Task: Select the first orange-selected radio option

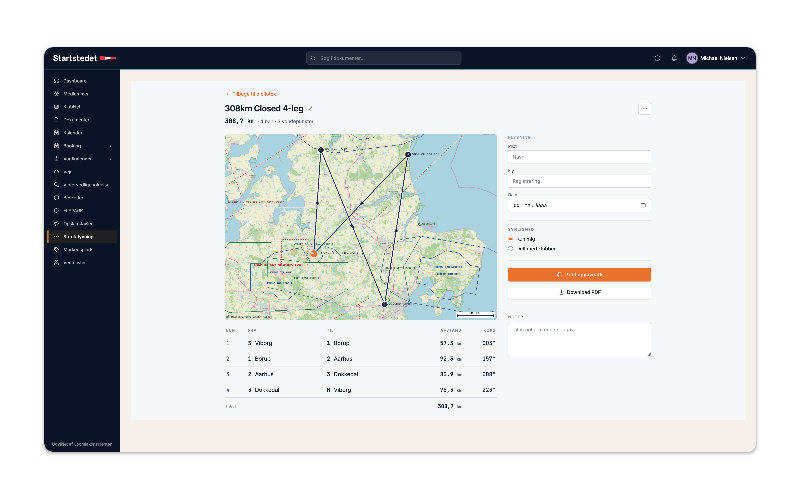Action: pos(511,239)
